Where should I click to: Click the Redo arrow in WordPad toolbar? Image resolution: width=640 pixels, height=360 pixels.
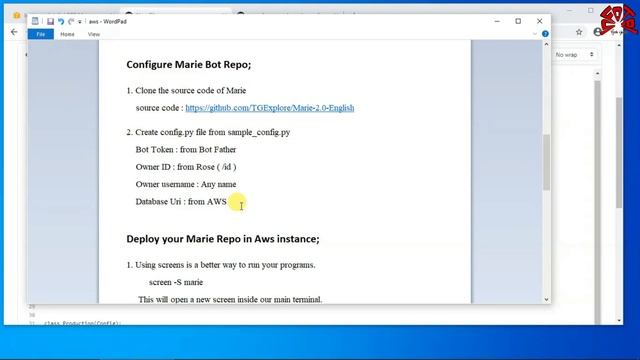click(x=71, y=22)
